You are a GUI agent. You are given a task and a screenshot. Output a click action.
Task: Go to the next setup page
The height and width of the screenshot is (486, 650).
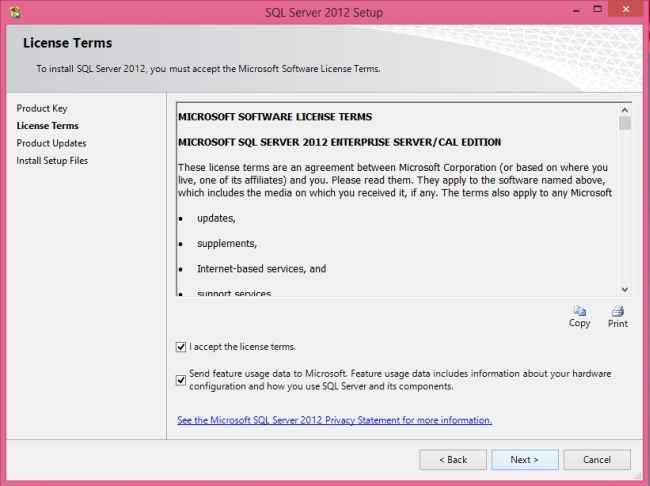pos(525,459)
